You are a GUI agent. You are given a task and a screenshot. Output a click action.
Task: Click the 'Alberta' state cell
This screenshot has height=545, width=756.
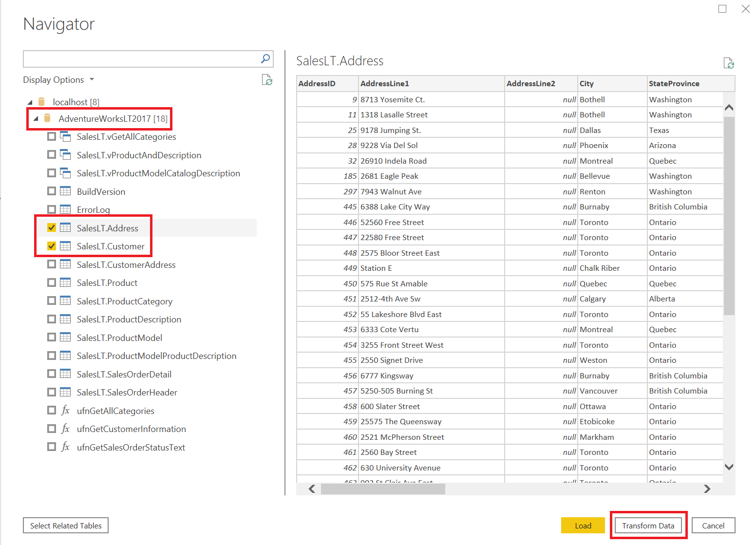click(685, 299)
